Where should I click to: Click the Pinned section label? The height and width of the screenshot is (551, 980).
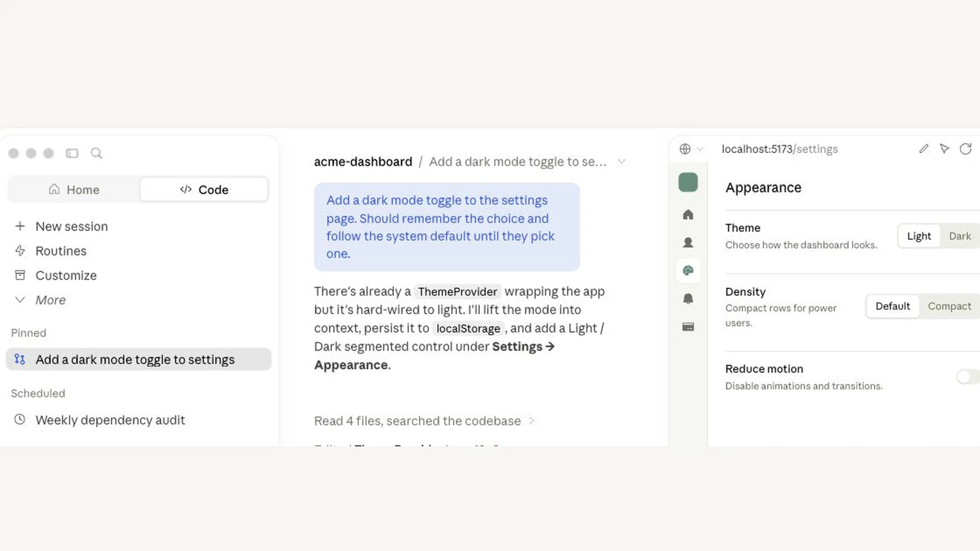[x=28, y=333]
